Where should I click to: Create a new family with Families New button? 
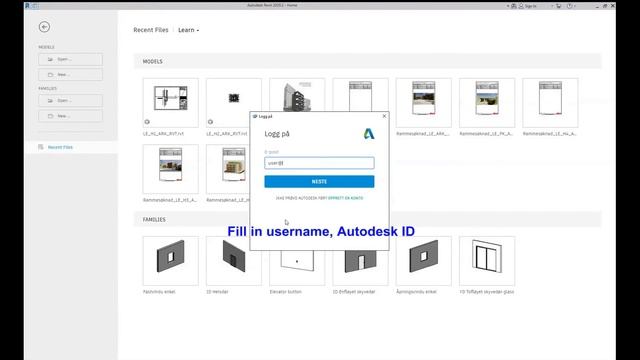pyautogui.click(x=70, y=116)
